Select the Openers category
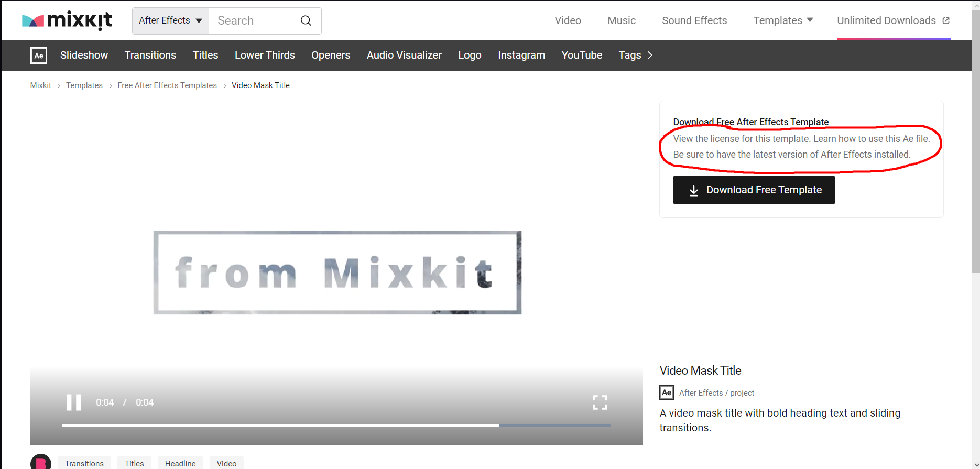This screenshot has width=980, height=469. tap(331, 55)
